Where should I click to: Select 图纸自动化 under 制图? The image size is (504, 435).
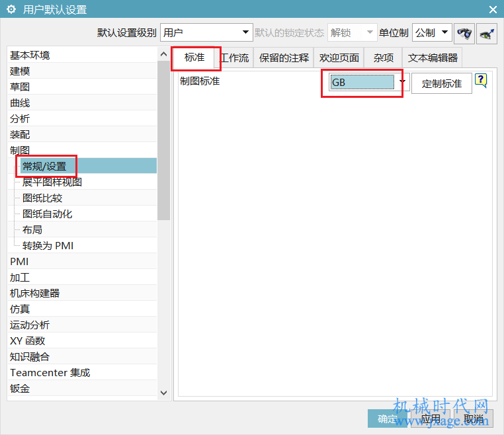click(x=89, y=214)
